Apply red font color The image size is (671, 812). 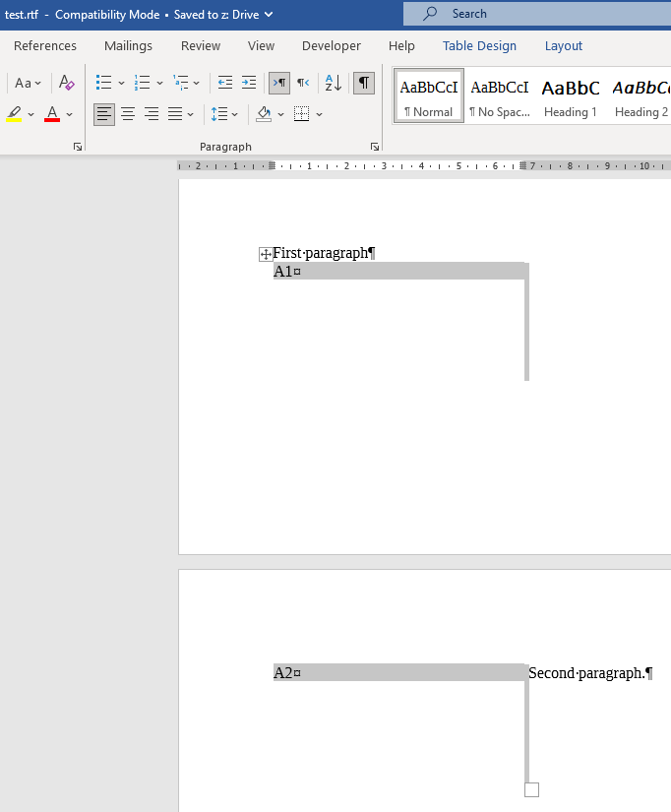coord(52,114)
